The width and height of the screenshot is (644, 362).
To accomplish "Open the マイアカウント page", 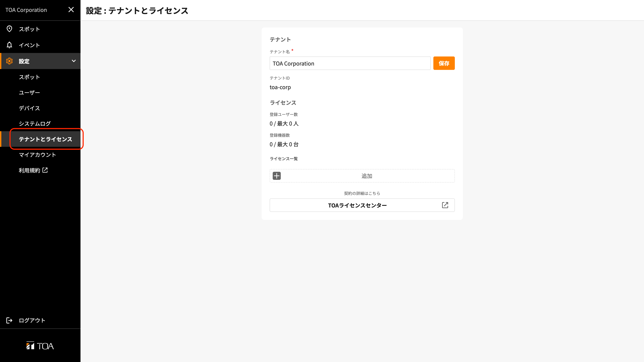I will [x=40, y=155].
